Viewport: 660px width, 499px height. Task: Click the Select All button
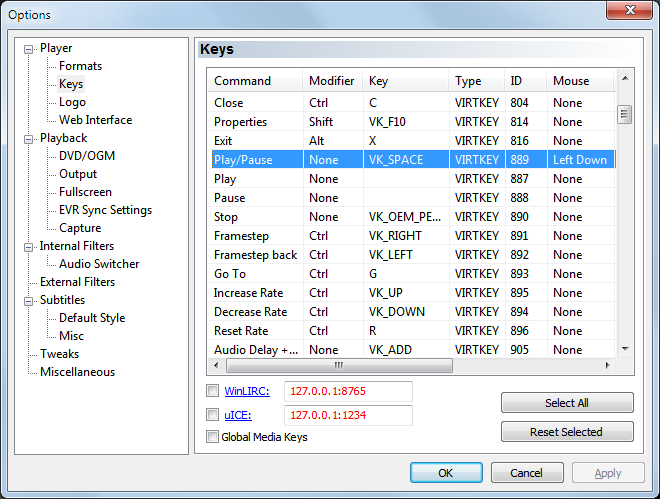pyautogui.click(x=567, y=403)
